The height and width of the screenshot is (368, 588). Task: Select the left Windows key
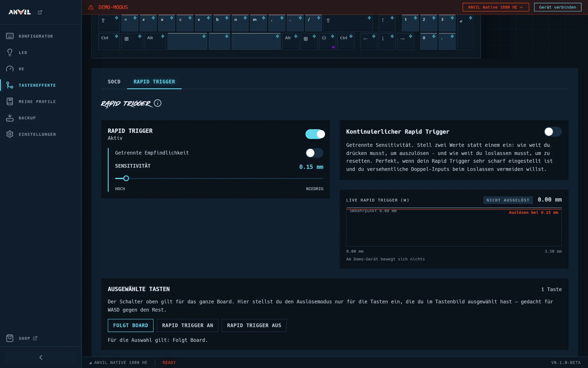(132, 41)
